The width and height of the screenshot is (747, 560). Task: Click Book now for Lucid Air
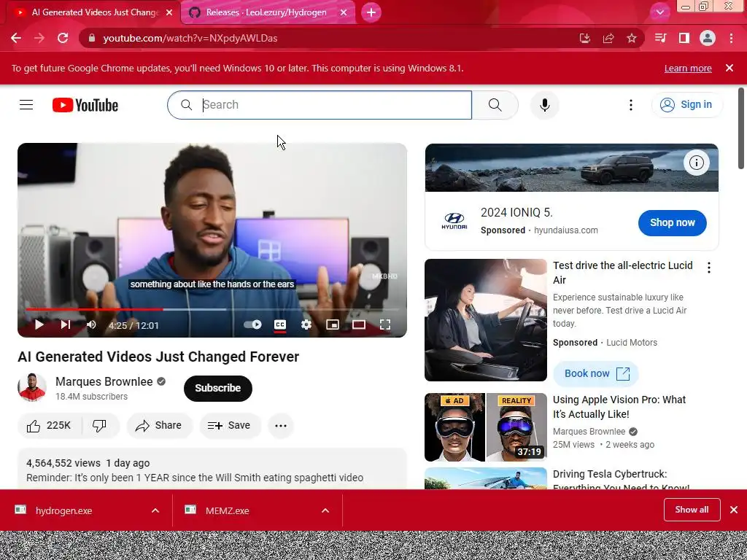(596, 374)
